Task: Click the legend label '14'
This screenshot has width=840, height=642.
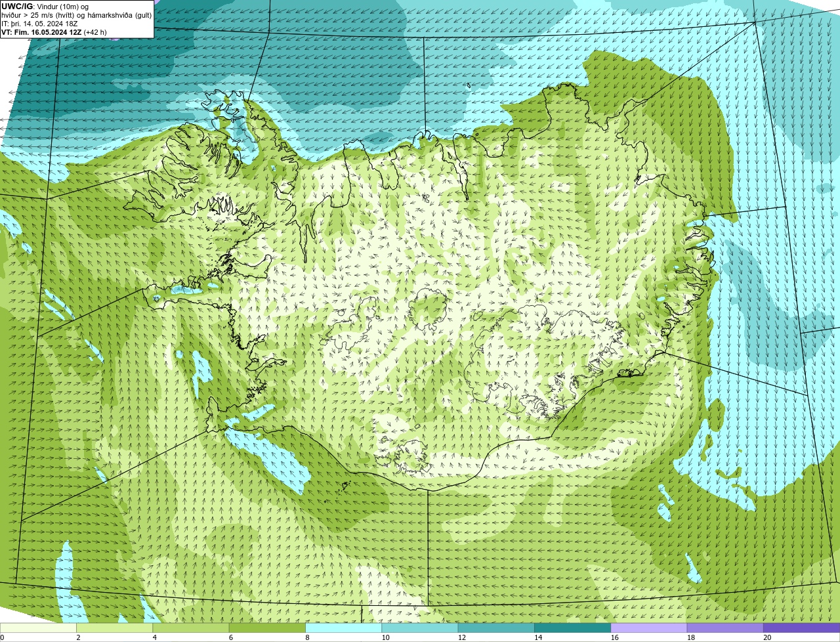Action: [x=538, y=637]
